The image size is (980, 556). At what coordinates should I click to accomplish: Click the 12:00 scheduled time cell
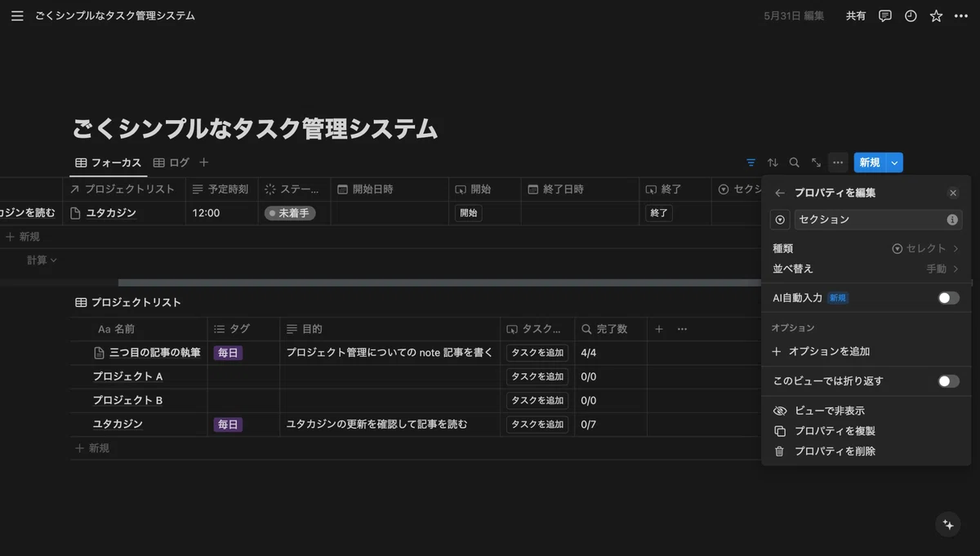pos(222,213)
